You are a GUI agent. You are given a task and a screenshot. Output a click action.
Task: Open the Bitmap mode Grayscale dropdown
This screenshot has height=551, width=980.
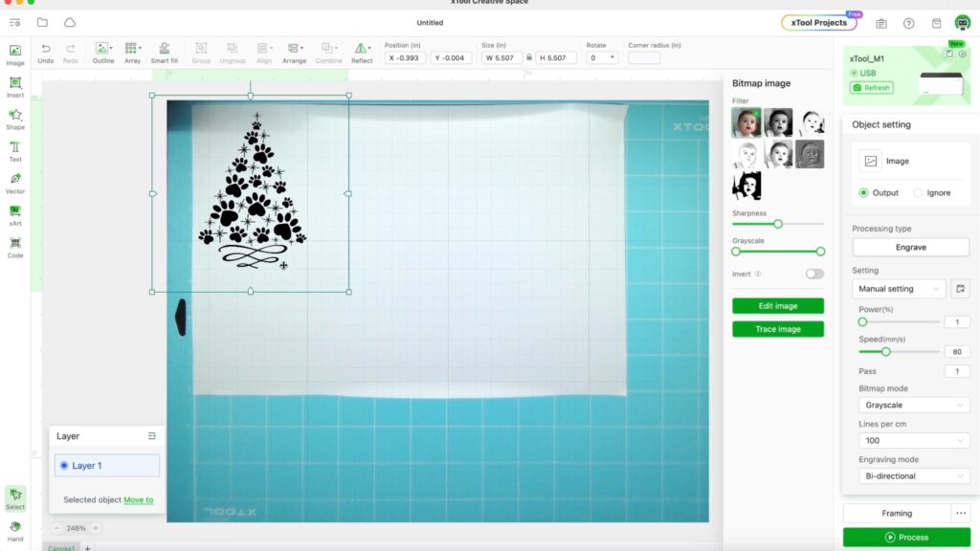(x=914, y=405)
